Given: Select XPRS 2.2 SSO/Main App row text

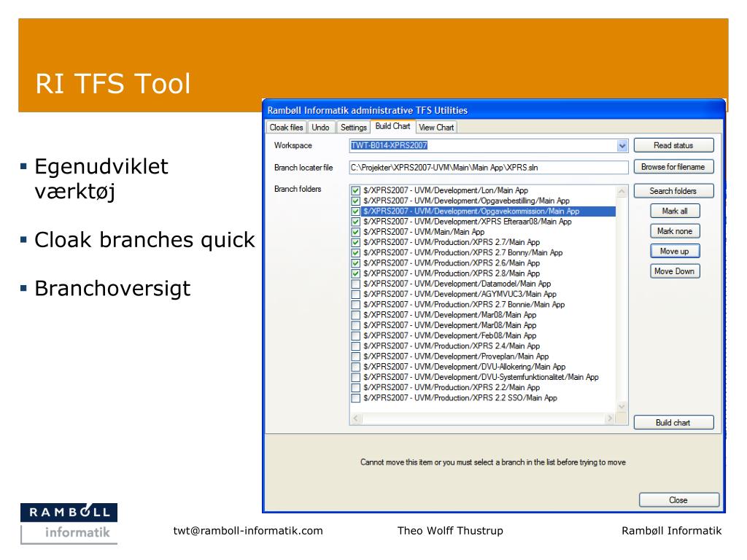Looking at the screenshot, I should point(460,397).
